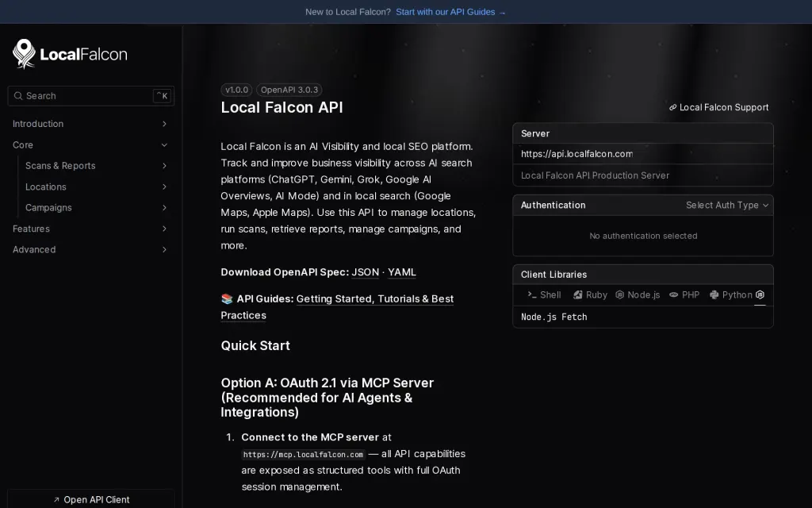
Task: Switch to the Python client tab
Action: [730, 295]
